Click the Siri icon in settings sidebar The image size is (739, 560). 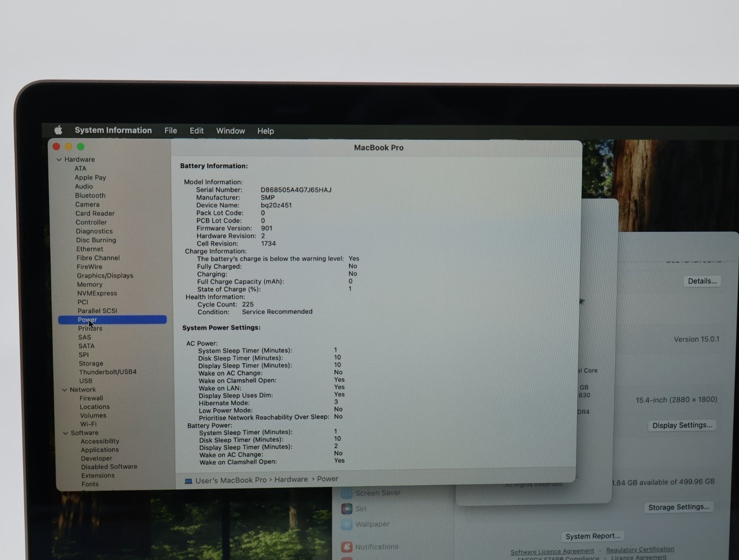347,509
